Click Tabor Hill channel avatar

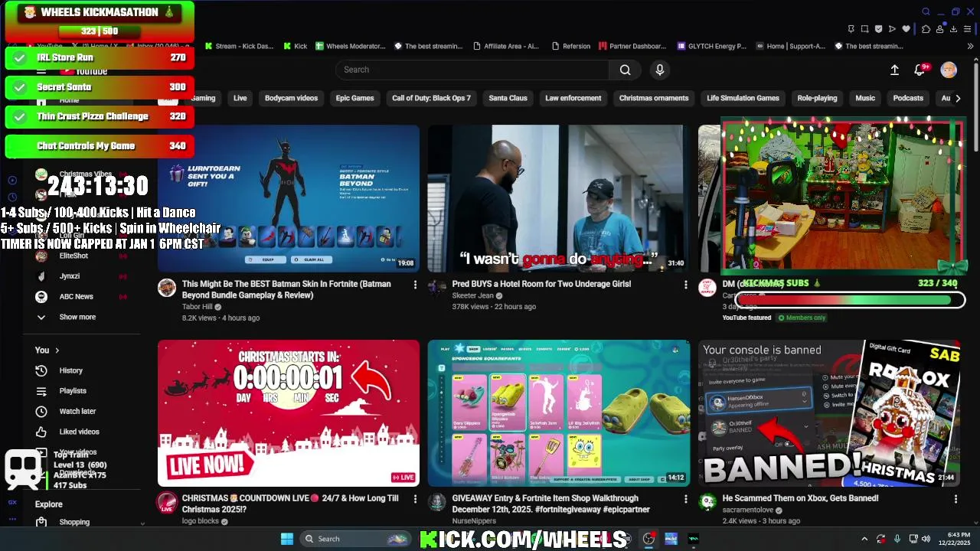pyautogui.click(x=167, y=288)
